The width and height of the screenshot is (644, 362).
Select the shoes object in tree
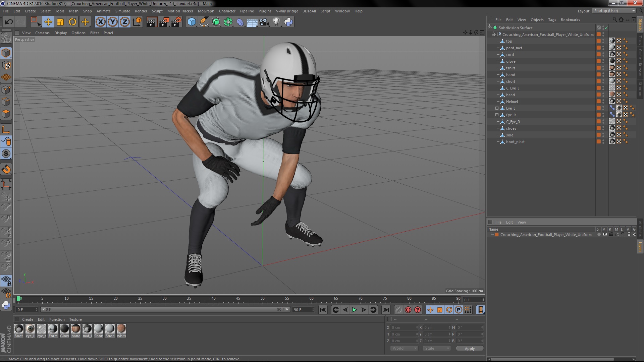coord(511,128)
